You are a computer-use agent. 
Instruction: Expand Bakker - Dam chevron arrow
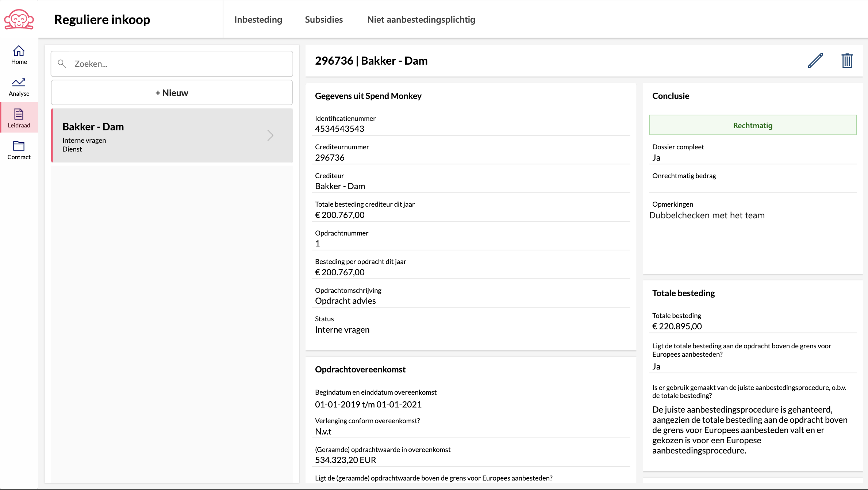[270, 135]
